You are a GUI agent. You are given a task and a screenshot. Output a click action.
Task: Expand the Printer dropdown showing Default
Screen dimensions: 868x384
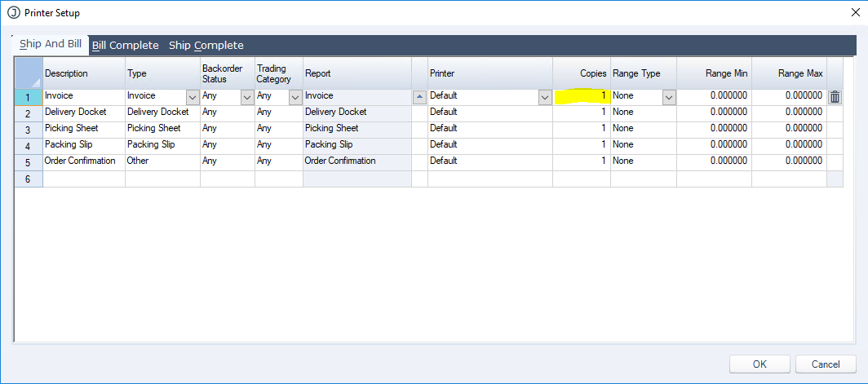(544, 97)
